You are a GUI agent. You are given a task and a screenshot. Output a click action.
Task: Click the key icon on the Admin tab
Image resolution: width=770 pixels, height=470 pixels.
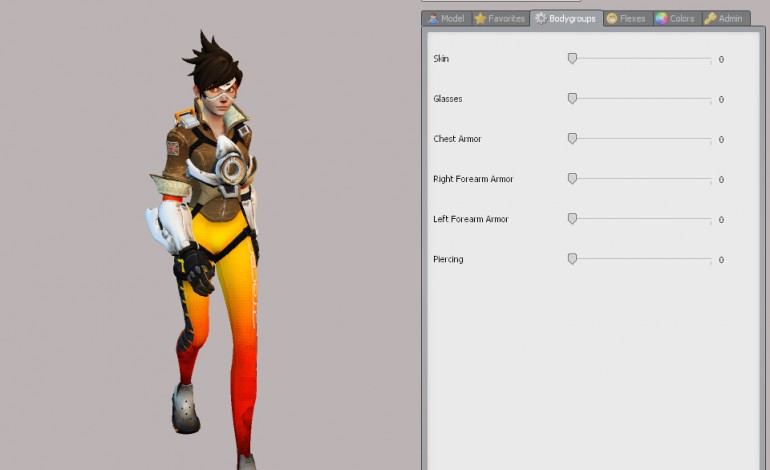click(x=710, y=19)
